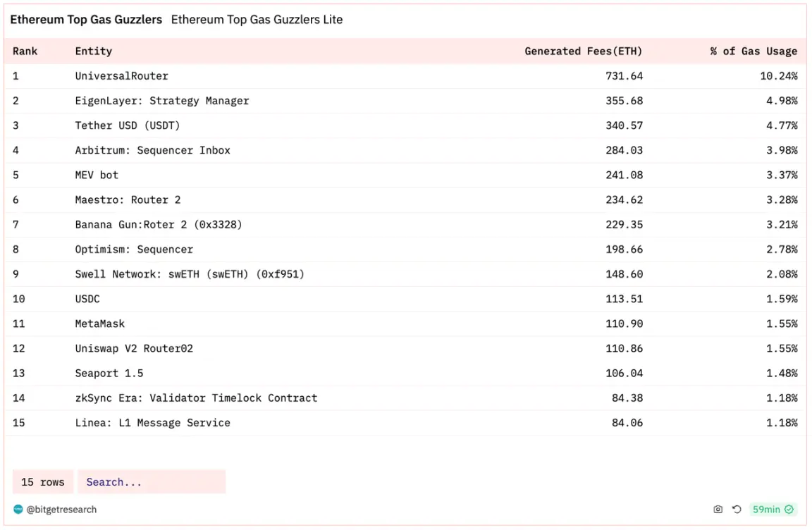Click the Tether USD (USDT) entity

[128, 125]
